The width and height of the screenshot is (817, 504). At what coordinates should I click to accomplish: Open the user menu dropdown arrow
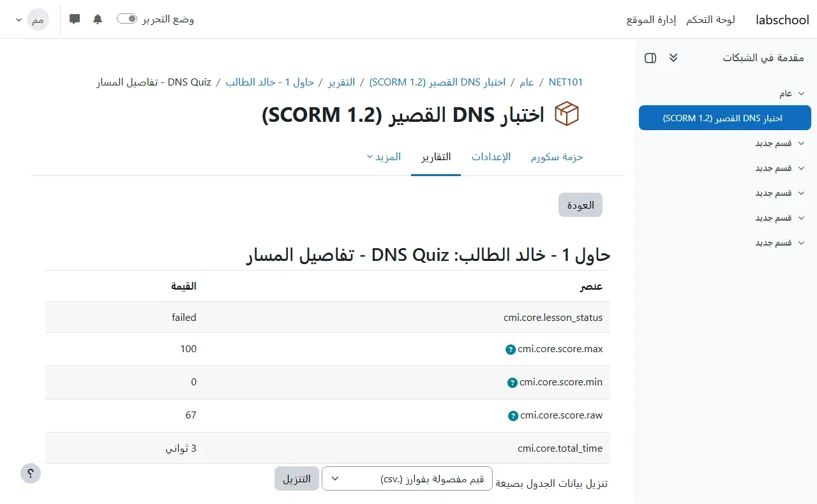(18, 20)
